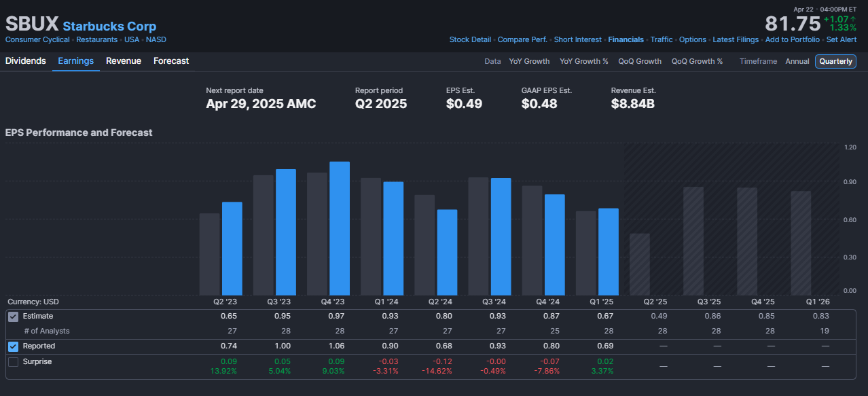This screenshot has width=868, height=396.
Task: Click Q2 '24 surprise percentage -14.62%
Action: click(x=438, y=371)
